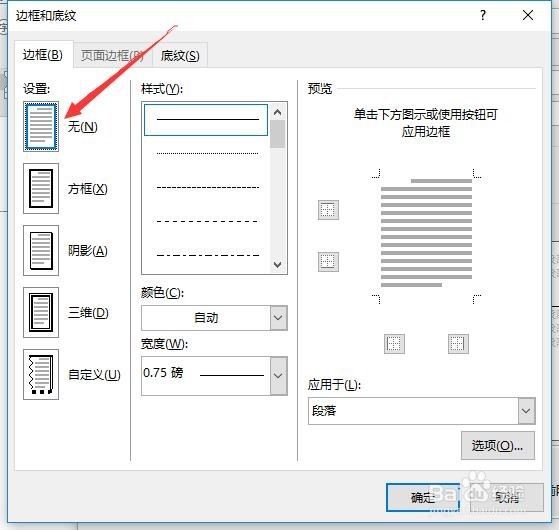559x530 pixels.
Task: Open the 应用于(L) apply-to dropdown
Action: pos(526,411)
